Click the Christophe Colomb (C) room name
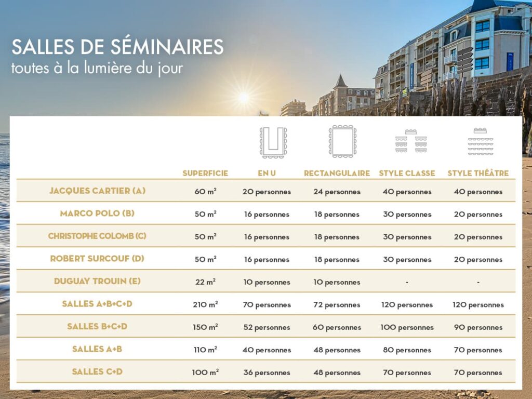Viewport: 532px width, 399px height. 97,236
